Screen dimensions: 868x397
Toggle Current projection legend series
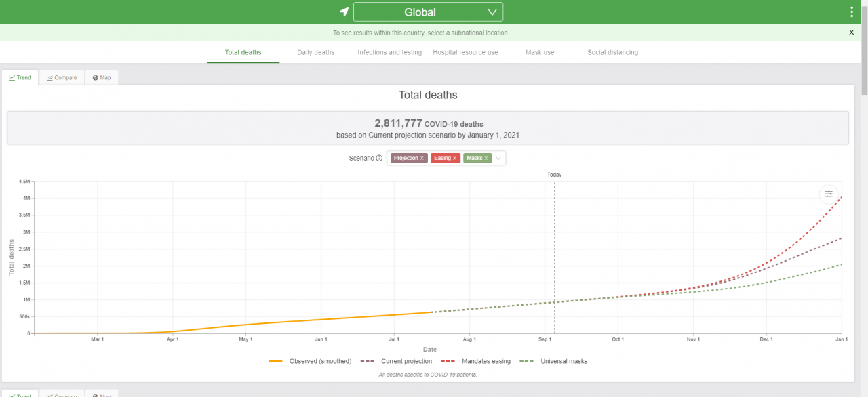tap(397, 361)
